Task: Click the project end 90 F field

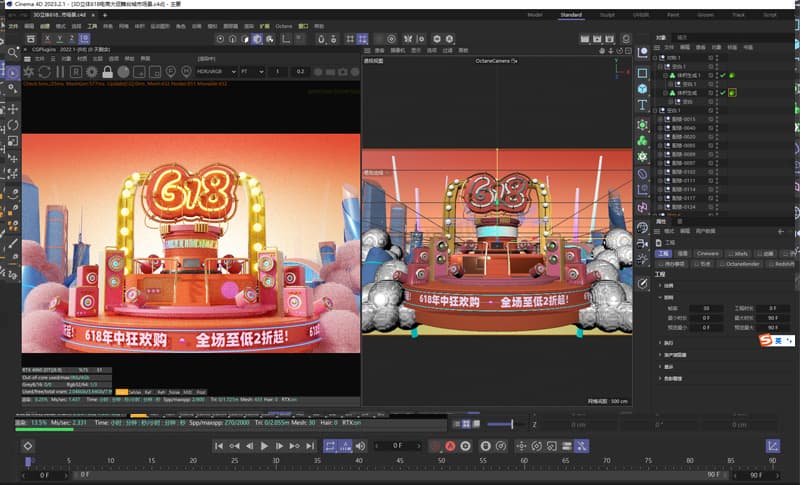Action: point(757,475)
